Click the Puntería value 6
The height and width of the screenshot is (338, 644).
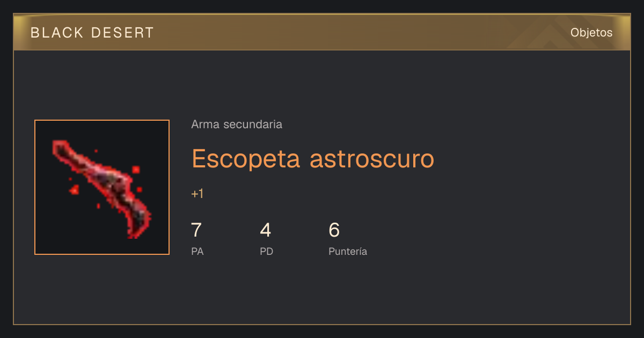334,230
